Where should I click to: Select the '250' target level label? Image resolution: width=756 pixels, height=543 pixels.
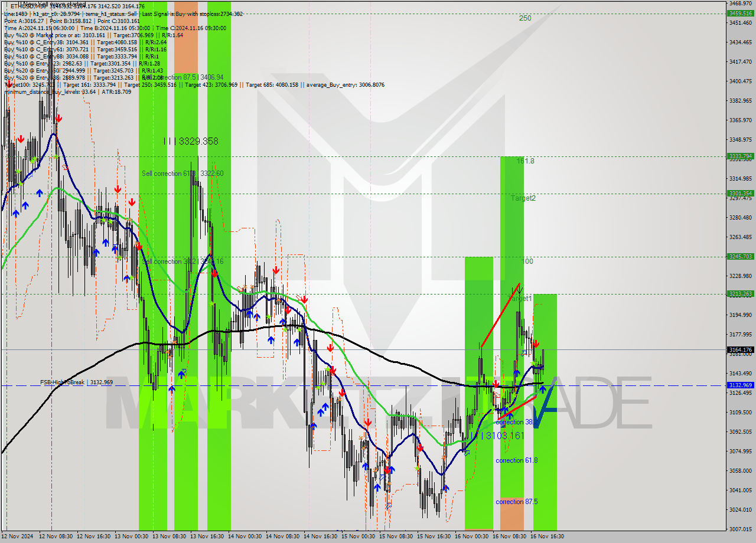(525, 18)
